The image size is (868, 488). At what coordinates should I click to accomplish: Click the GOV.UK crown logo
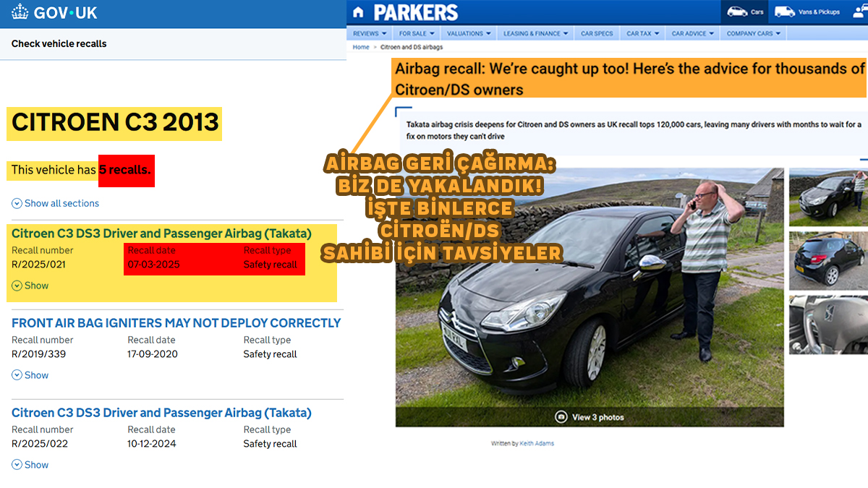[20, 13]
